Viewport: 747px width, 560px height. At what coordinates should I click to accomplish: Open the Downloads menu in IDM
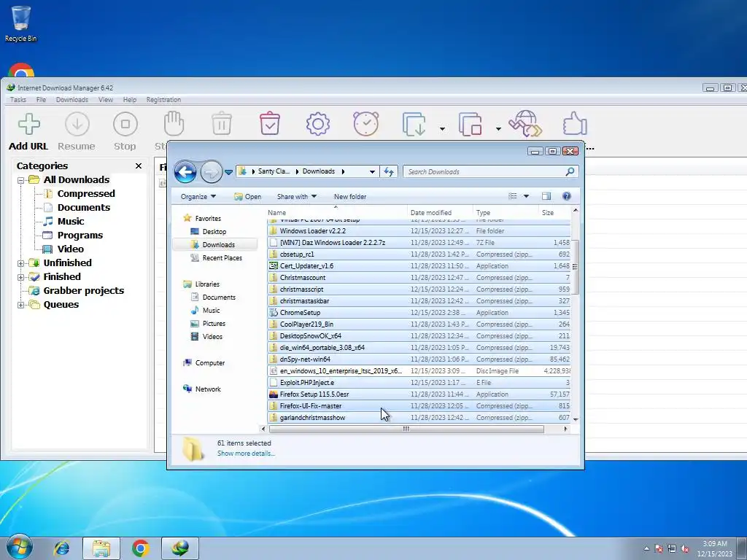point(72,99)
